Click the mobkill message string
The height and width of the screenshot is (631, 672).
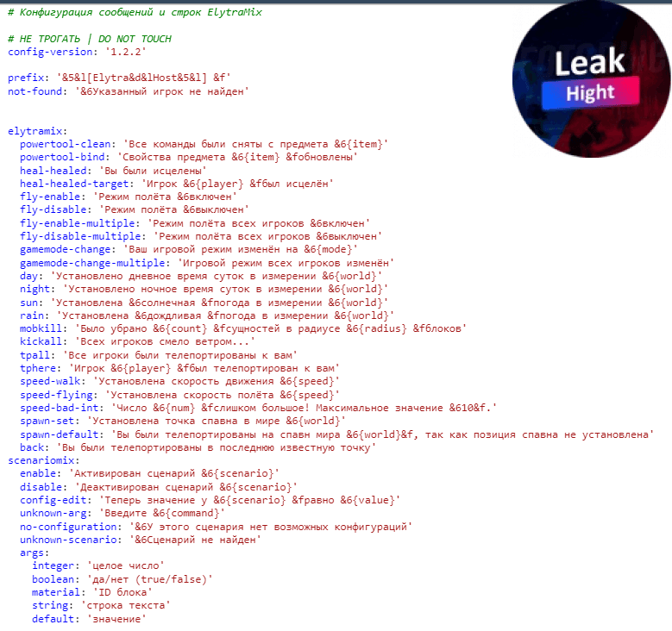(x=271, y=328)
